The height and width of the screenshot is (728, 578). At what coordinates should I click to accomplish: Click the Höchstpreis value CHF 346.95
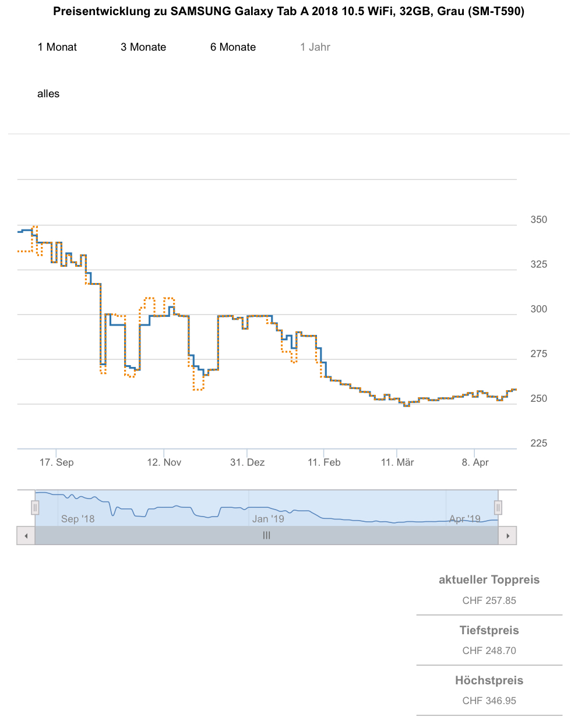[489, 701]
